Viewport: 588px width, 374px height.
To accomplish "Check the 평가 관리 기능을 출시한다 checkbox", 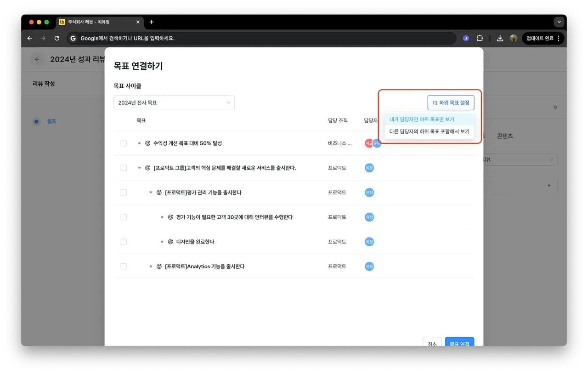I will [x=124, y=193].
